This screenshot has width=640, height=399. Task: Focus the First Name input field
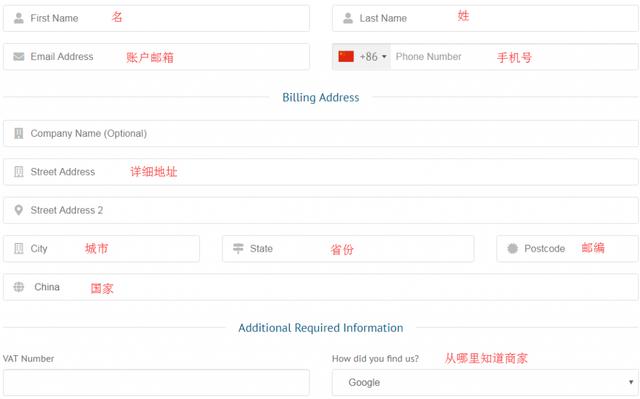(x=156, y=18)
